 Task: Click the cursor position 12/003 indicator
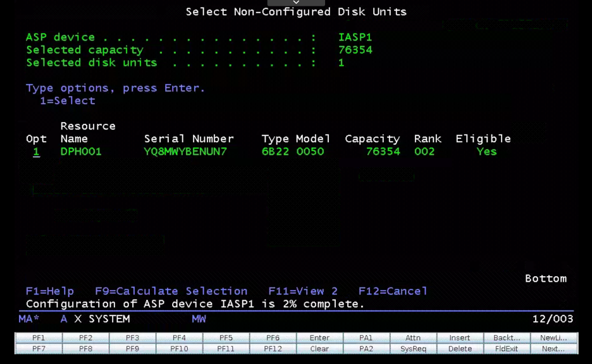click(553, 319)
